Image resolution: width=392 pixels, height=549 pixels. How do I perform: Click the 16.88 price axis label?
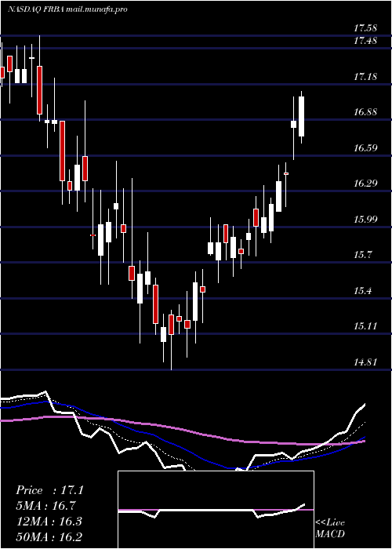tap(365, 112)
